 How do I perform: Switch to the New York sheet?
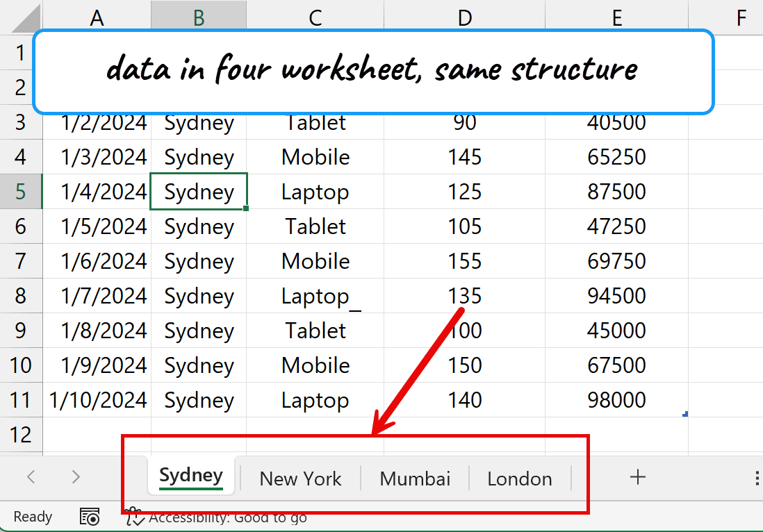coord(300,479)
